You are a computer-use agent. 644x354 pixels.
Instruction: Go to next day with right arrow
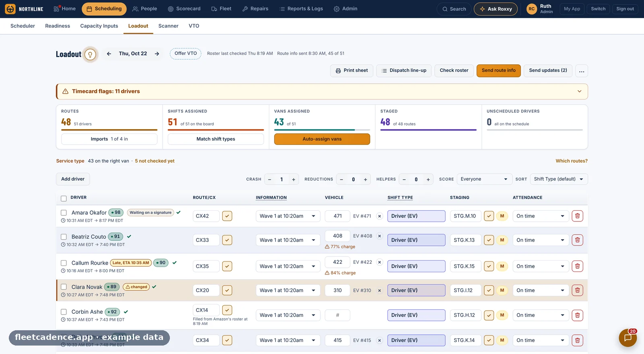coord(157,54)
